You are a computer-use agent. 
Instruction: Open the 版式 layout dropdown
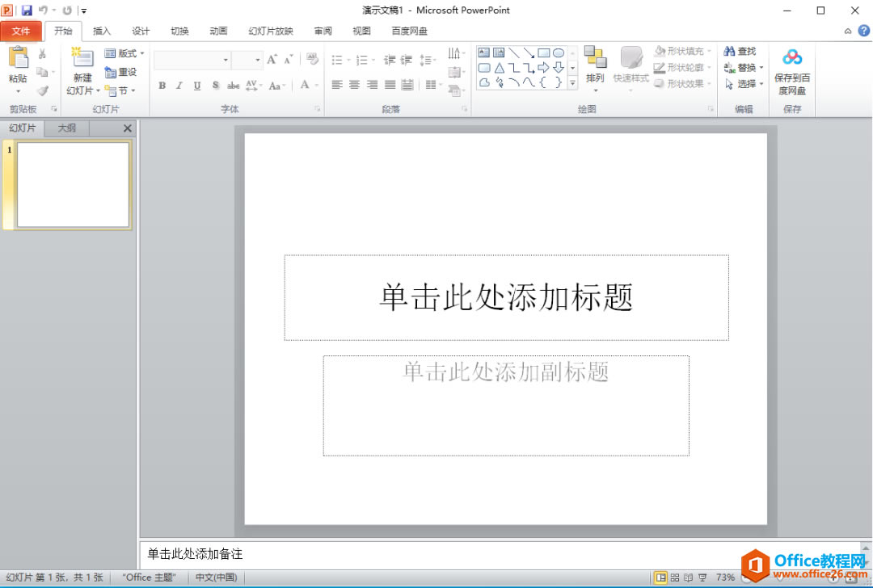click(x=124, y=53)
